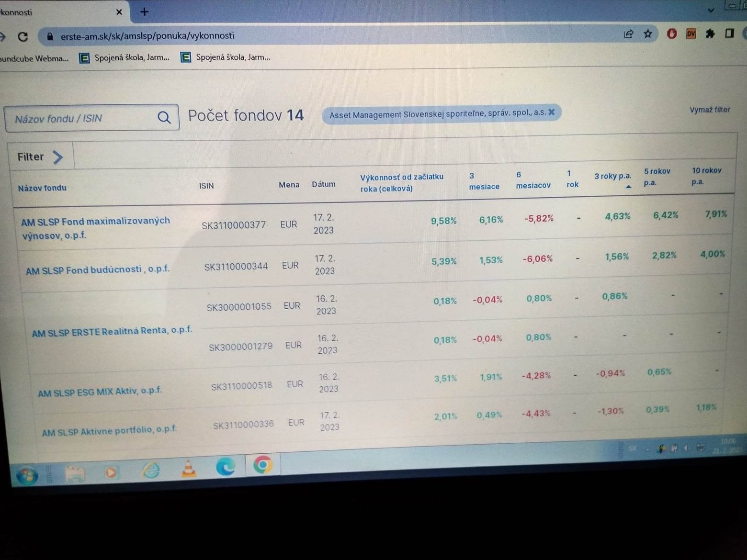The height and width of the screenshot is (560, 747).
Task: Open the share page icon in address bar
Action: tap(628, 34)
